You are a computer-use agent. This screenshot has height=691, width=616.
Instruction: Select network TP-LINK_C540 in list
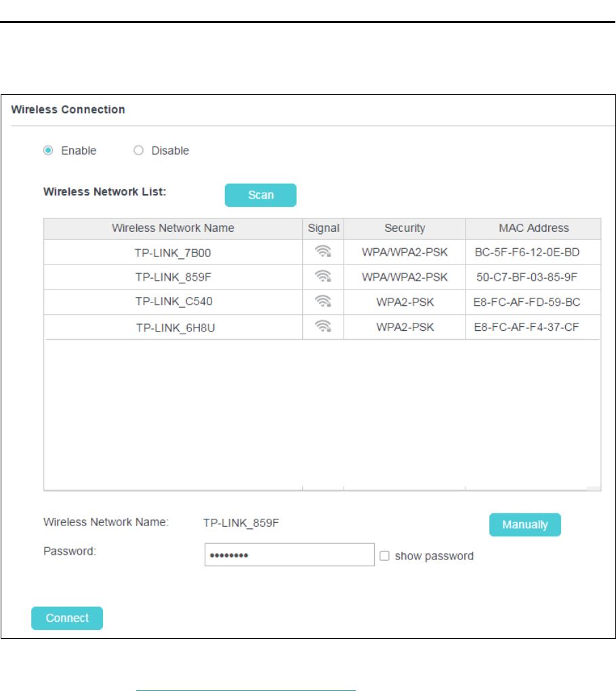click(173, 302)
